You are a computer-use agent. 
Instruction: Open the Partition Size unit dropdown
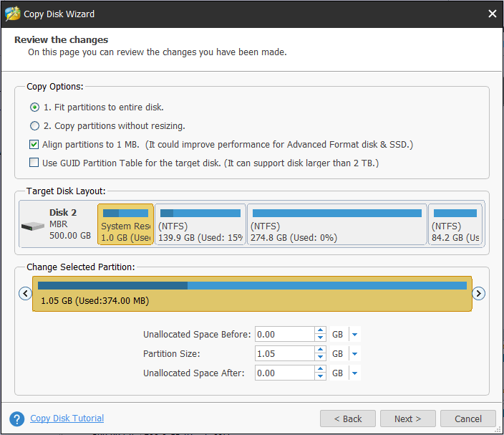coord(354,354)
